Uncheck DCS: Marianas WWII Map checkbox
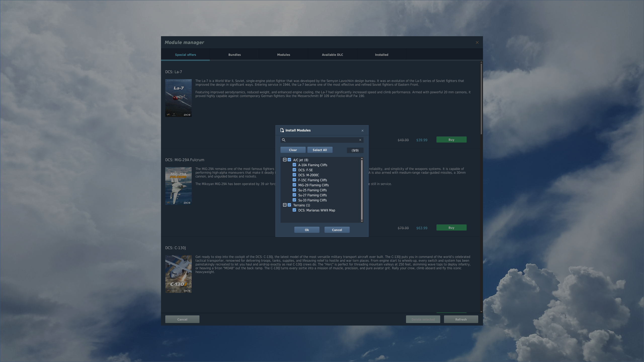The image size is (644, 362). (294, 210)
